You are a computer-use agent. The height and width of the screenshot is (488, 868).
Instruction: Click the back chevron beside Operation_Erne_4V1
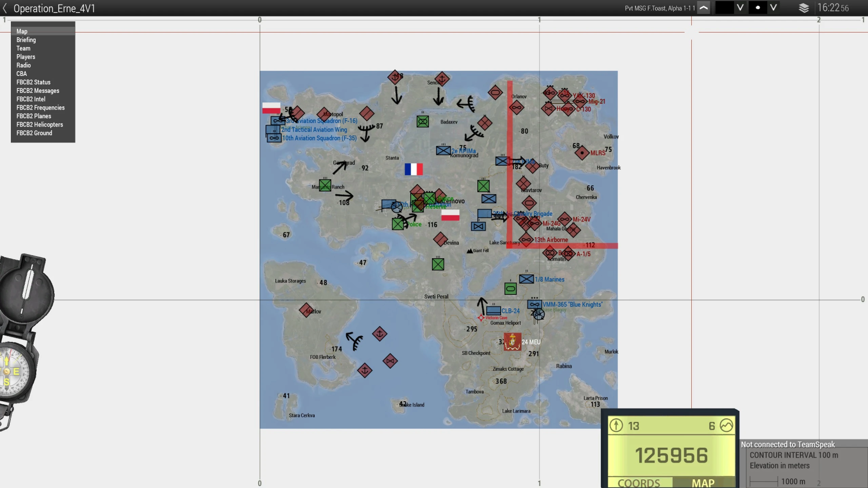[6, 8]
